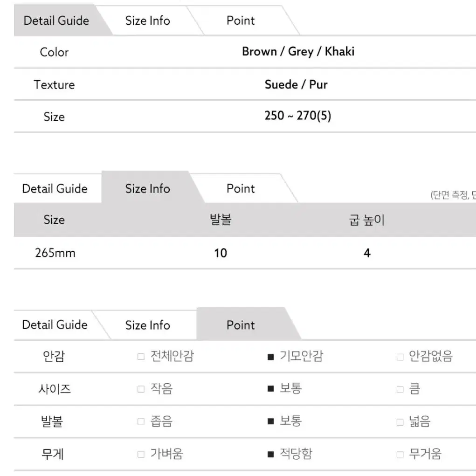Image resolution: width=476 pixels, height=476 pixels.
Task: Switch to Detail Guide tab in middle section
Action: (x=55, y=188)
